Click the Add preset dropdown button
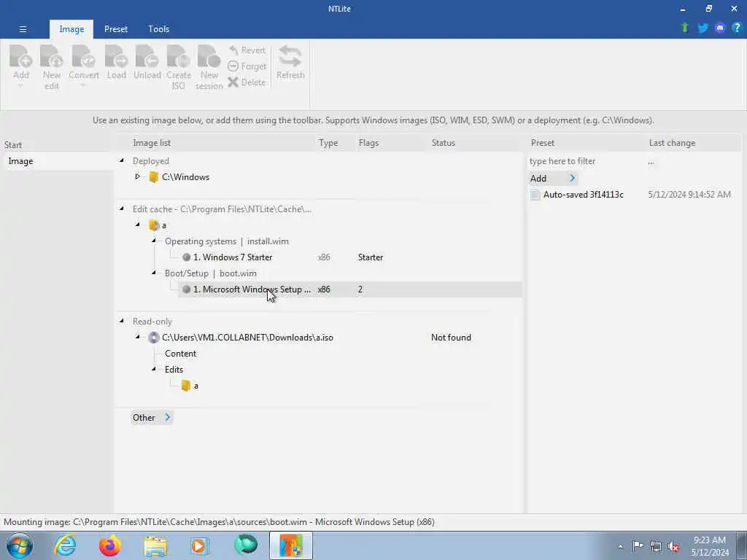The image size is (747, 560). point(553,179)
